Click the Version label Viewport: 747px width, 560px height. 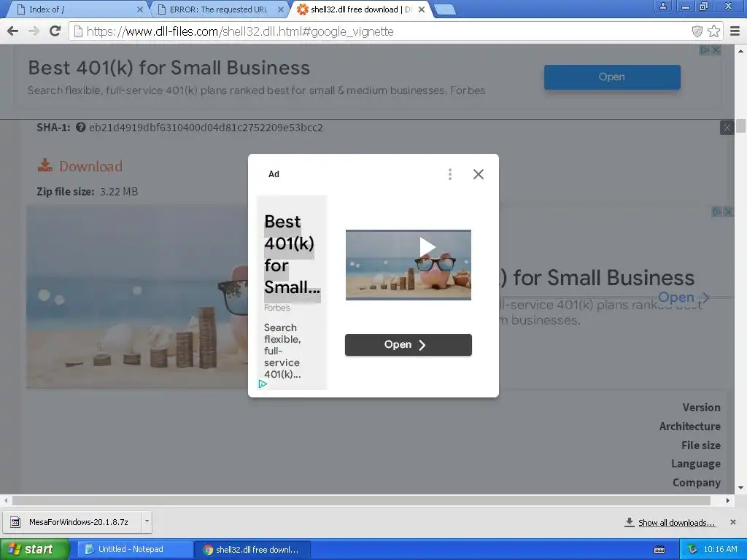(701, 408)
